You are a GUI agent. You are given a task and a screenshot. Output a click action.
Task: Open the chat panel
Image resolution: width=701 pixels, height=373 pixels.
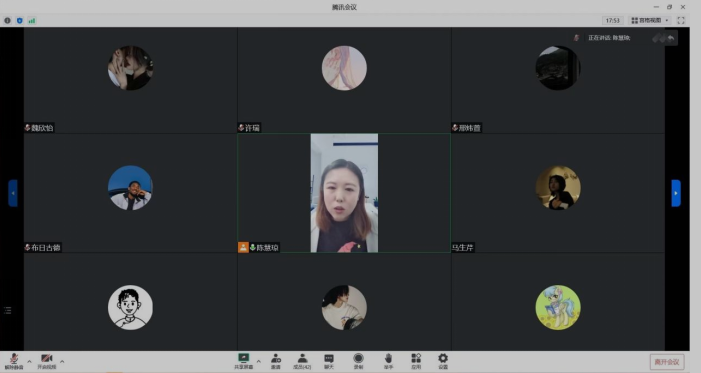pos(329,361)
